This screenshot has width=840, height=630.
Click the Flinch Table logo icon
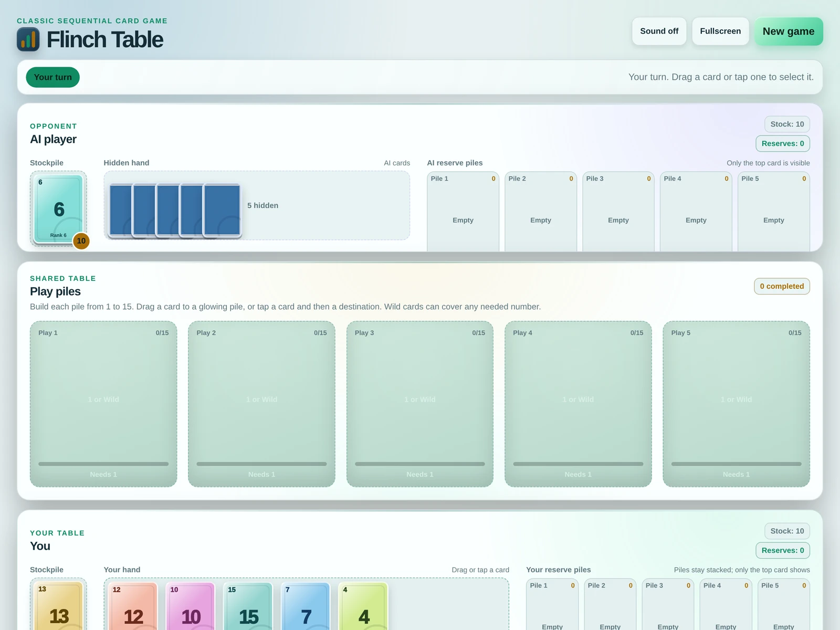click(28, 39)
